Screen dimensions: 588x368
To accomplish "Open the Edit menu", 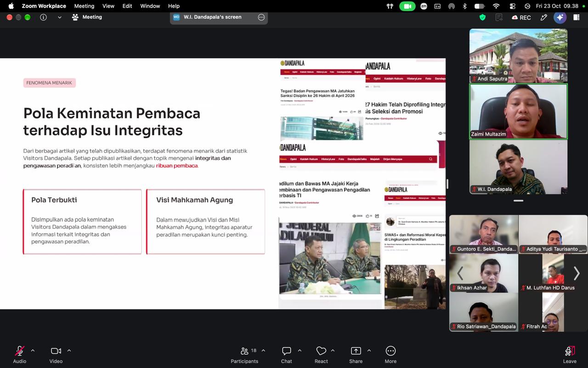I will (x=127, y=6).
